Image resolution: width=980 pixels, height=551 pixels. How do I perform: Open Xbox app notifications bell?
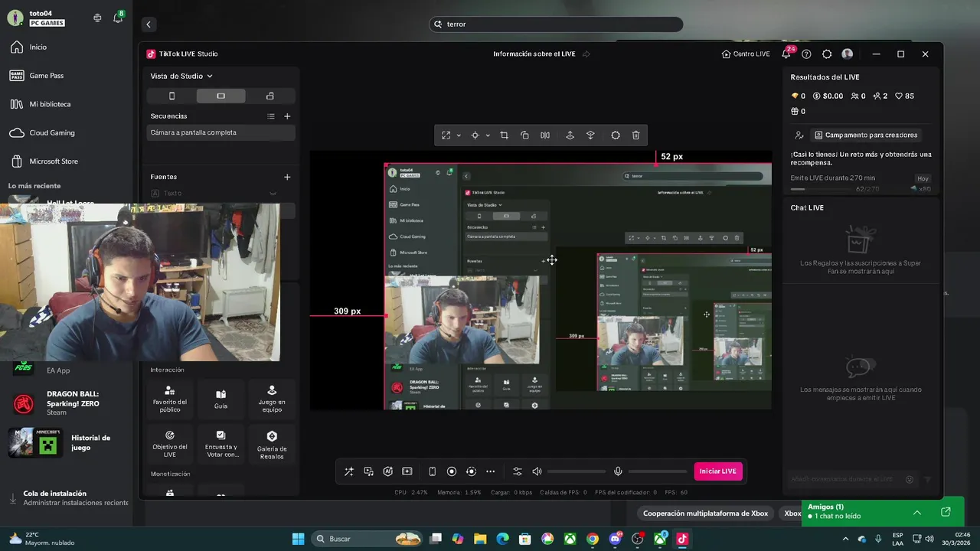point(118,18)
